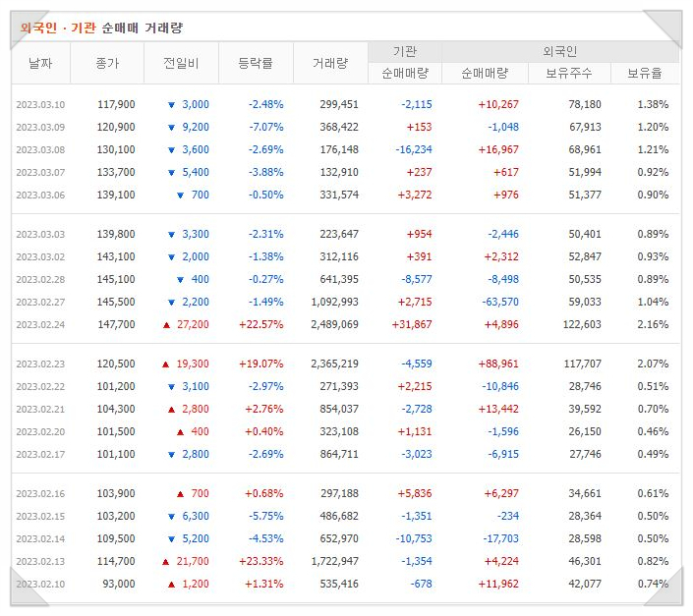
Task: Click institution net value -10,753
Action: click(414, 538)
